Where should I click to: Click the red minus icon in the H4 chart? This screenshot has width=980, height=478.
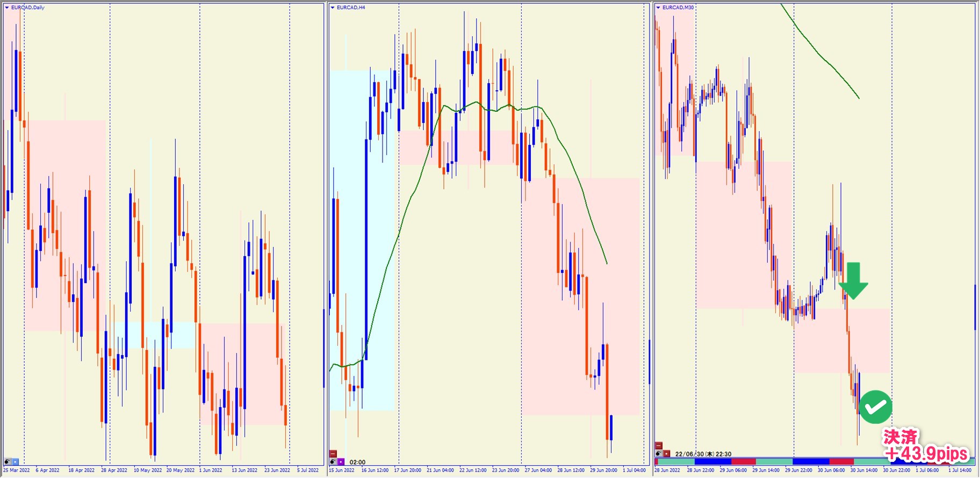click(x=333, y=454)
